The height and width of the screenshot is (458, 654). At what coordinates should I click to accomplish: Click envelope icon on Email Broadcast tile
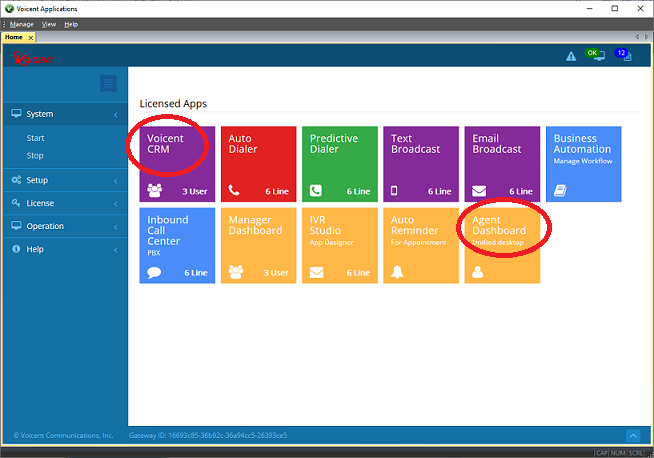[x=479, y=191]
